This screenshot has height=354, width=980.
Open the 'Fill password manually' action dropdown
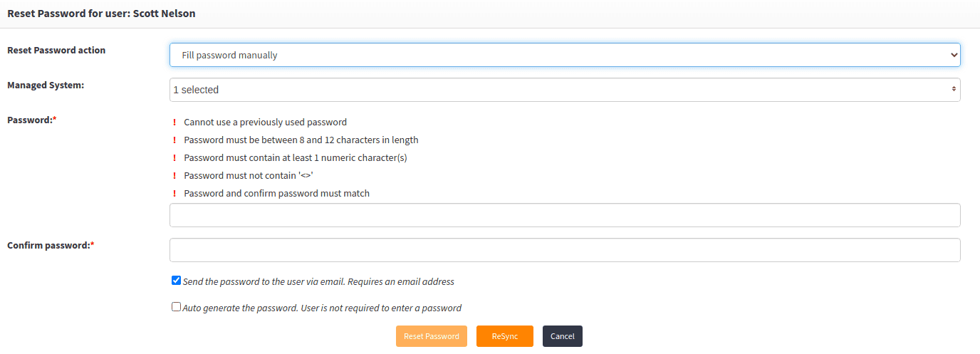tap(564, 55)
